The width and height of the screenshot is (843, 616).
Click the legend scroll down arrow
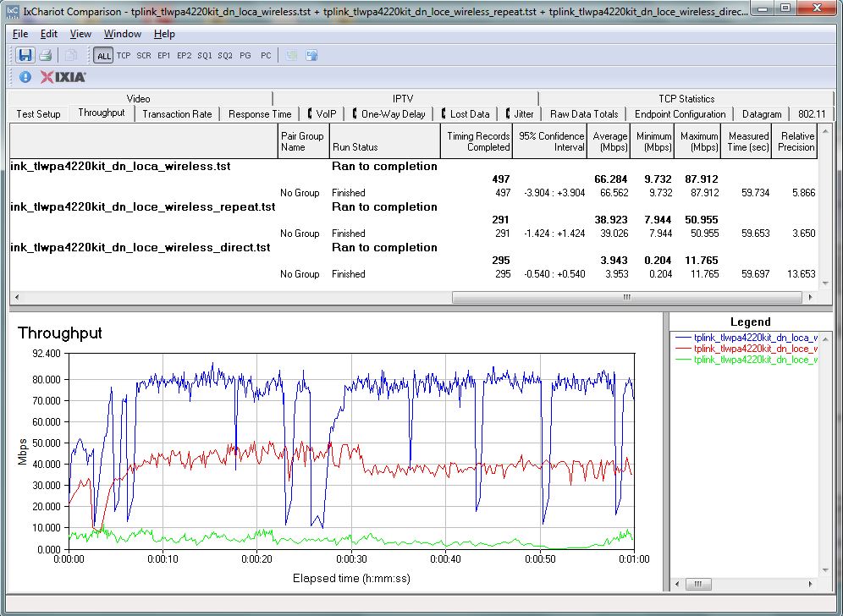(x=825, y=570)
